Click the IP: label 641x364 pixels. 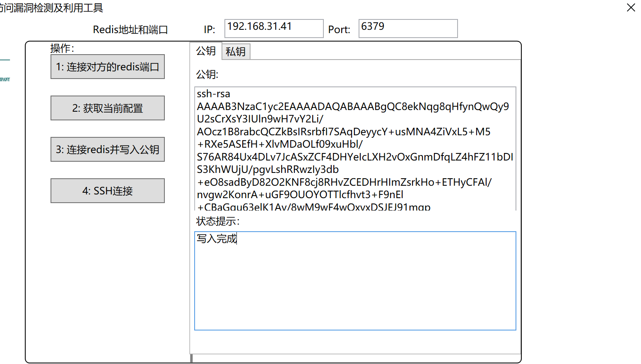click(x=210, y=30)
